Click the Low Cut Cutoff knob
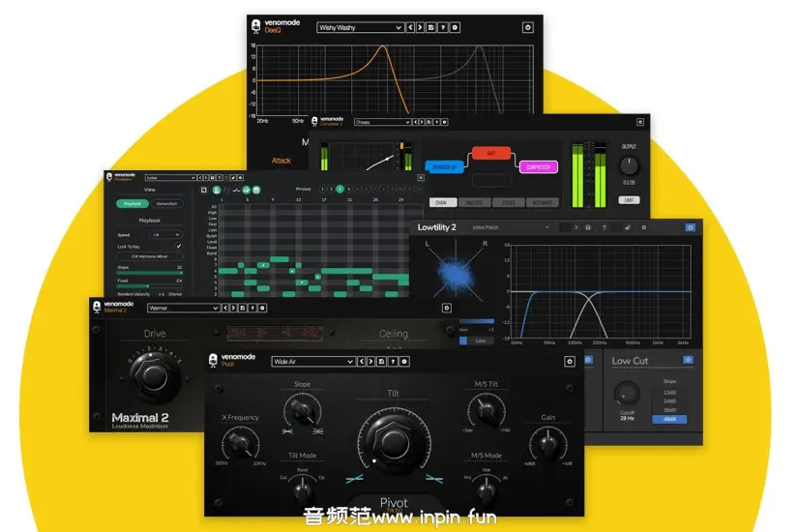This screenshot has height=532, width=798. (627, 394)
